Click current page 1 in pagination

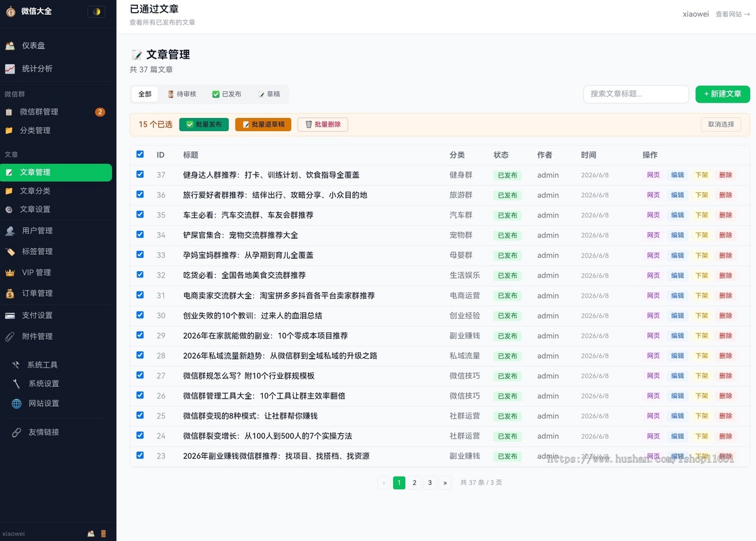399,483
